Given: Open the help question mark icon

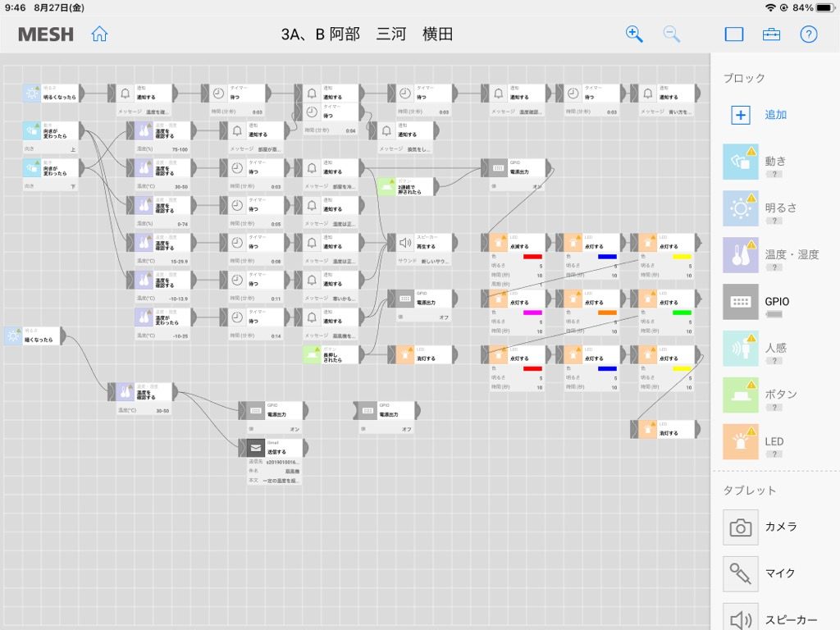Looking at the screenshot, I should tap(808, 34).
